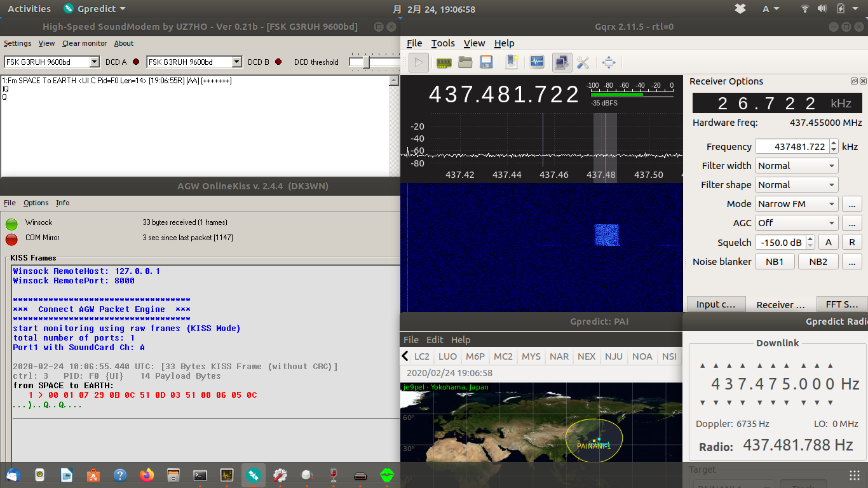Undock the Receiver Options panel
Screen dimensions: 868x488
(854, 81)
